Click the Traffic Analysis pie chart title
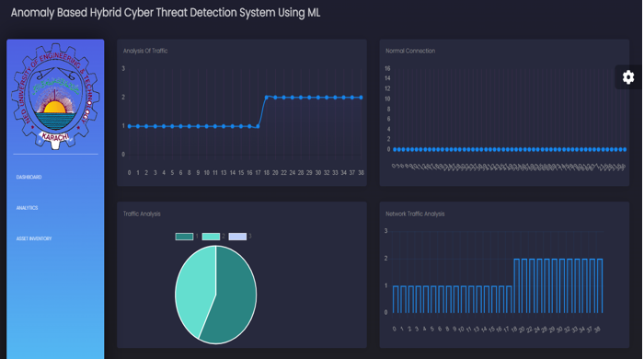Image resolution: width=644 pixels, height=359 pixels. (x=142, y=214)
